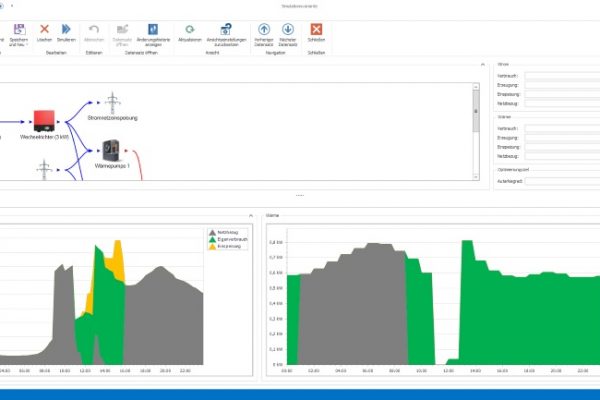Click the Bearbeiten ribbon group label
This screenshot has height=400, width=600.
56,53
